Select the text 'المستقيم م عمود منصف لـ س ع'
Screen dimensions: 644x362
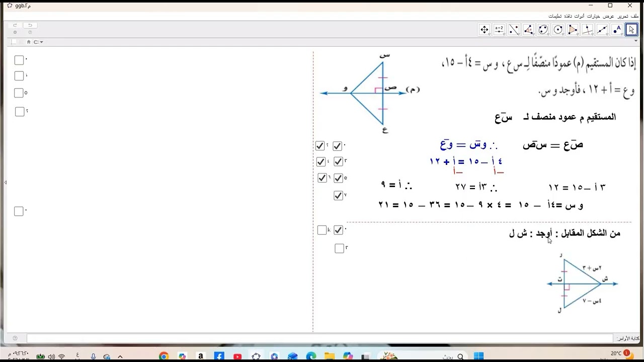pos(555,117)
